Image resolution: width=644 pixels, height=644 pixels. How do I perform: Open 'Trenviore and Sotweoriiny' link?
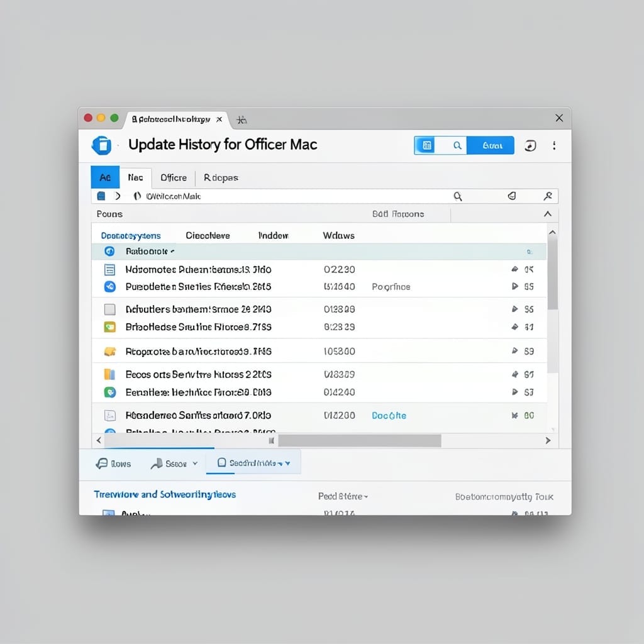click(165, 494)
